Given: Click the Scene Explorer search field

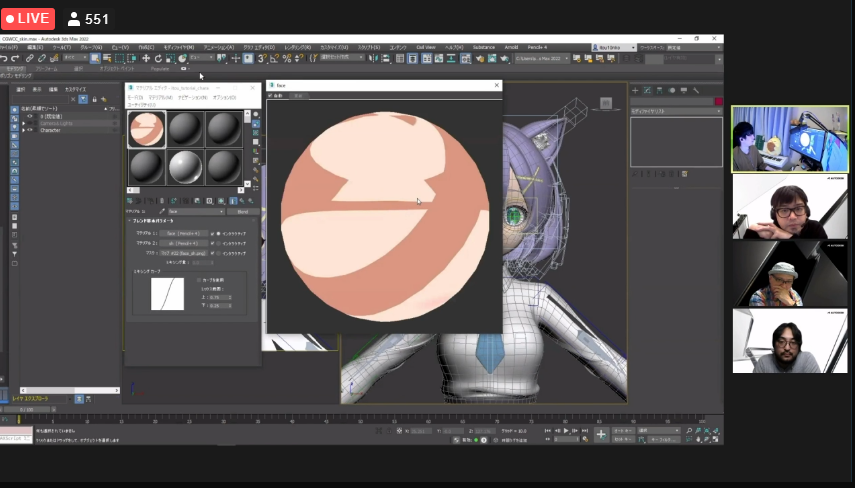Looking at the screenshot, I should (x=41, y=99).
